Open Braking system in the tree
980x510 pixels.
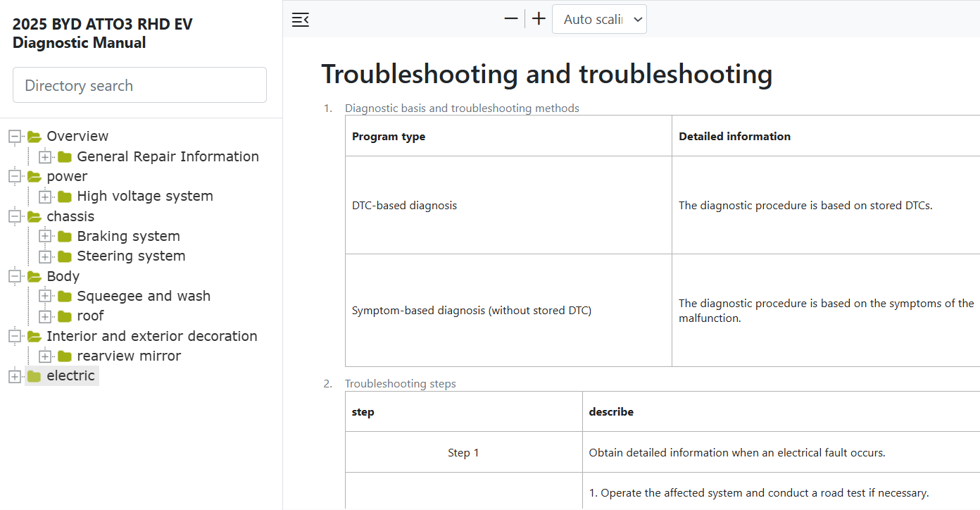[129, 236]
